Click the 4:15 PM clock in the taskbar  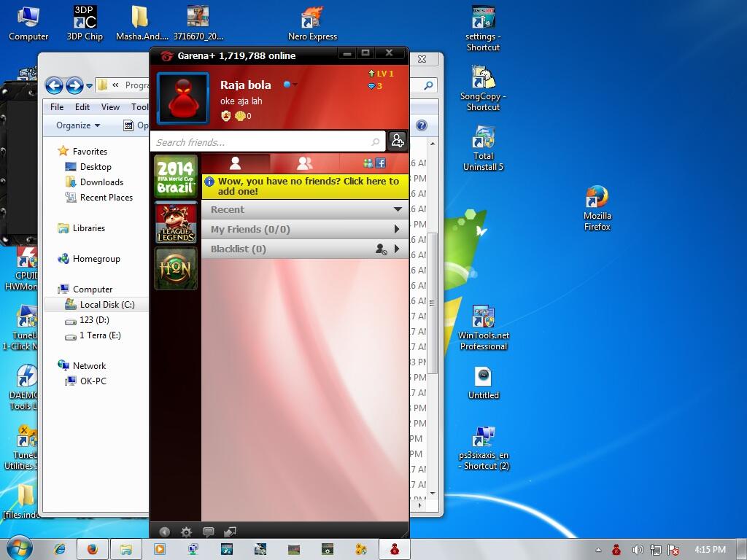pos(710,550)
